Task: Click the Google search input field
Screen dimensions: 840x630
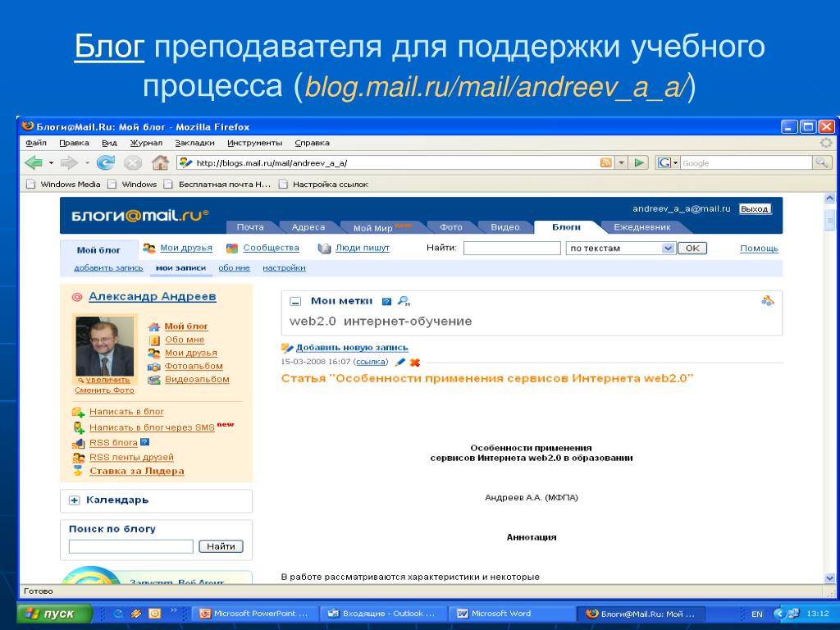Action: click(746, 163)
